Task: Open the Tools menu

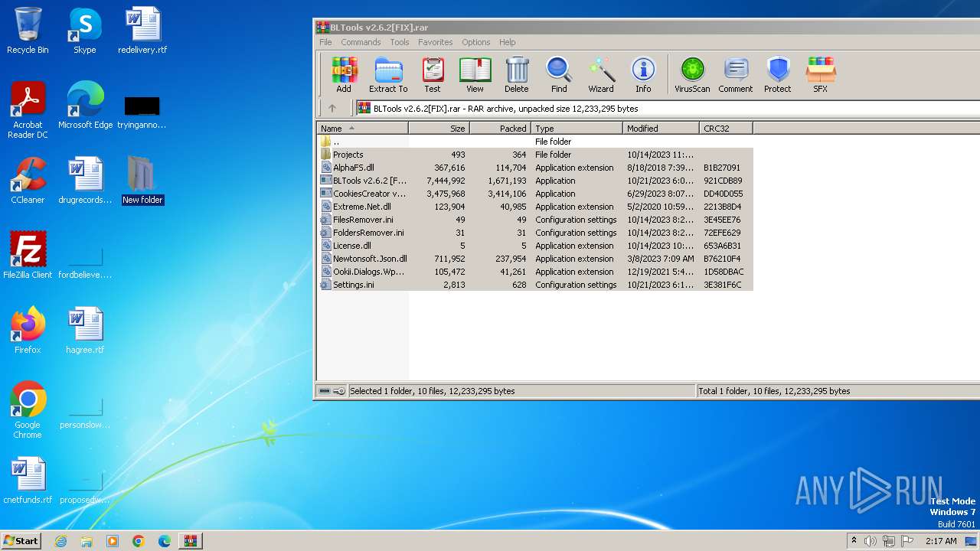Action: [400, 42]
